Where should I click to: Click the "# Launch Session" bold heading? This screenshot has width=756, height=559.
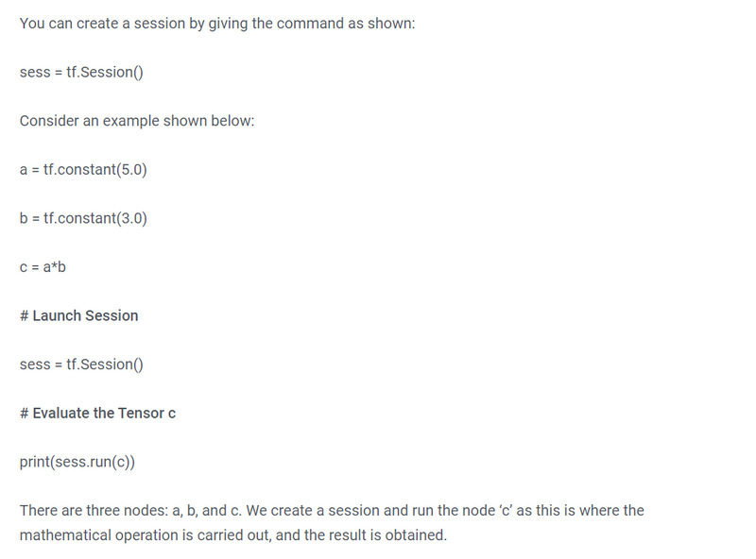(x=79, y=315)
